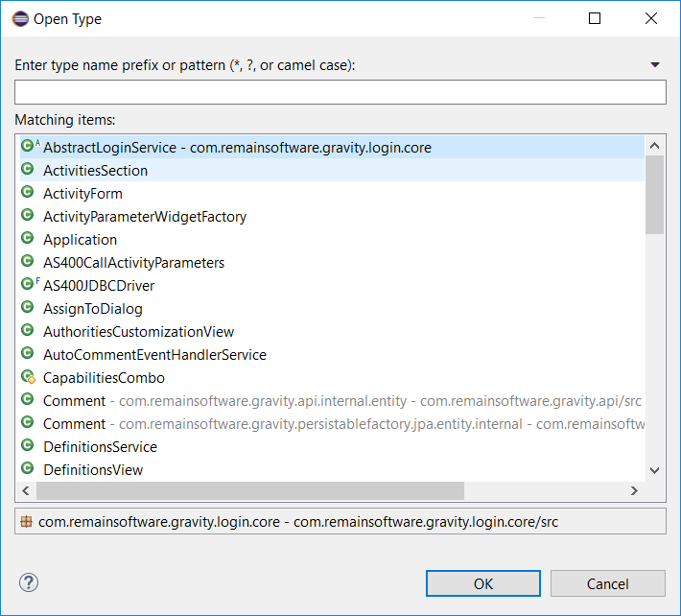Click the class icon beside AbstractLoginService

click(x=28, y=148)
